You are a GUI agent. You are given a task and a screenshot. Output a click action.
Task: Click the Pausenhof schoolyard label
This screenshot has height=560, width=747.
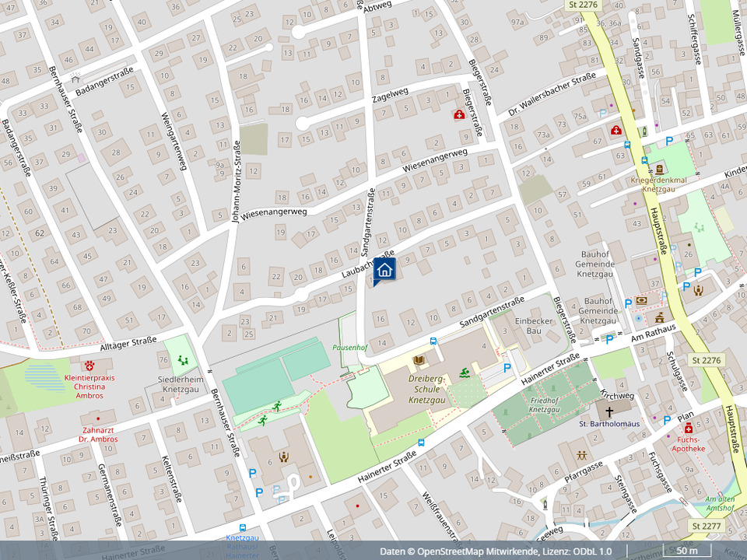click(x=349, y=348)
